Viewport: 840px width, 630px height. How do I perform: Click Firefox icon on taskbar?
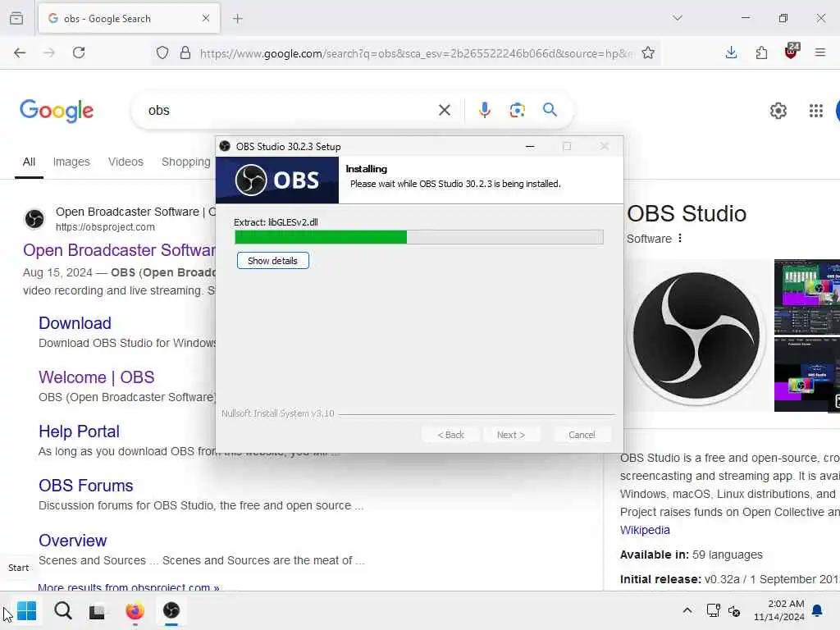(135, 610)
